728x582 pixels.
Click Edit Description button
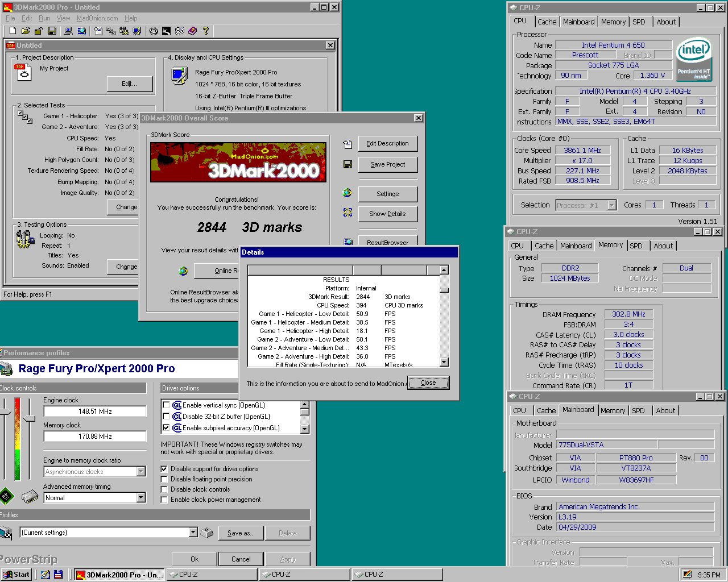tap(388, 144)
